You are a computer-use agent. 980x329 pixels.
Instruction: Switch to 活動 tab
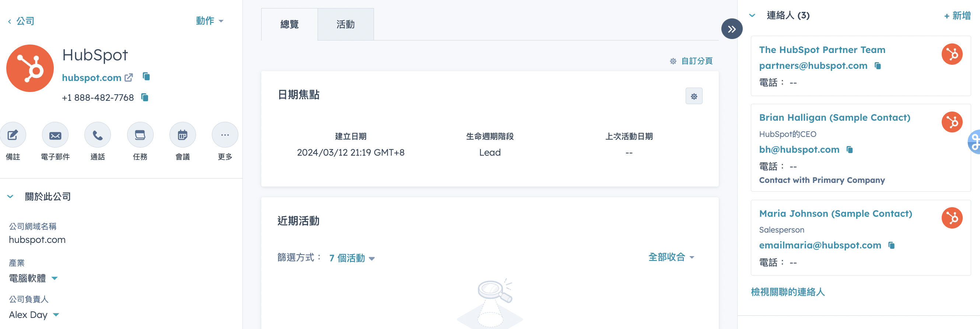(x=346, y=24)
